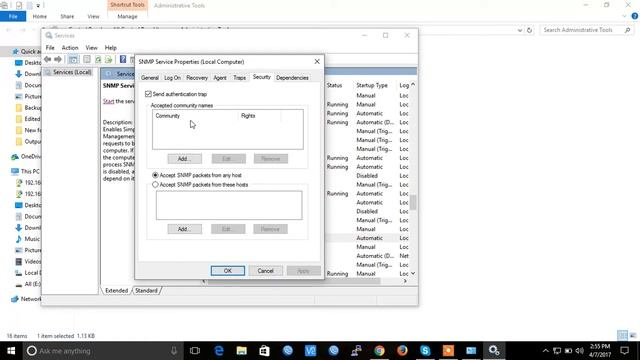Click the Start the service link

click(108, 101)
